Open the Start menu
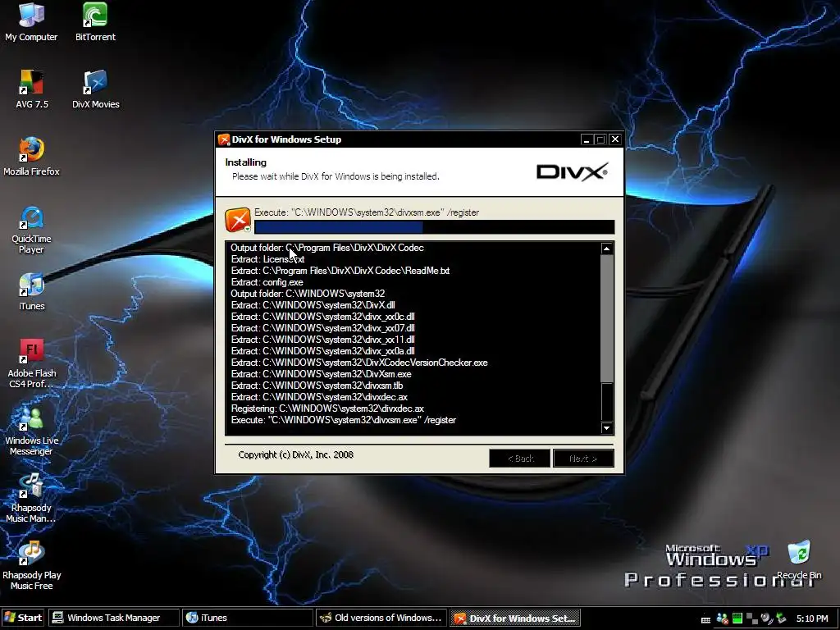The image size is (840, 630). [23, 618]
